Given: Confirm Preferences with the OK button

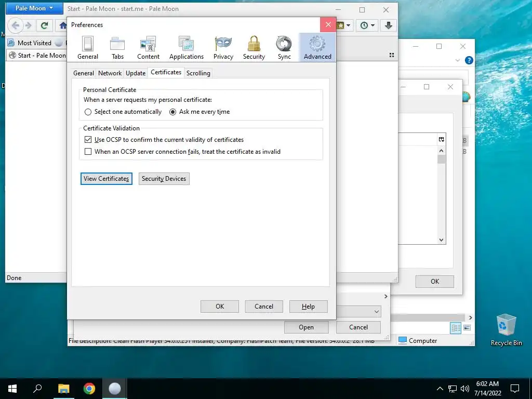Looking at the screenshot, I should coord(220,307).
